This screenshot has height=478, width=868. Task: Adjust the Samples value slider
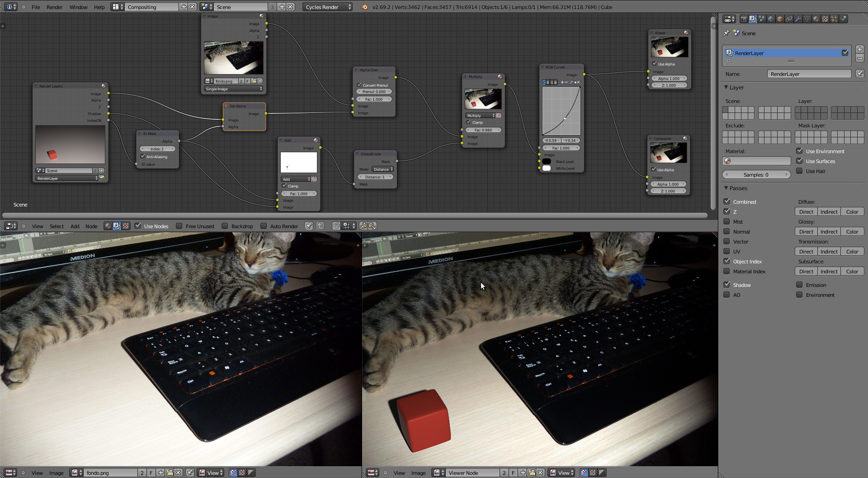756,174
